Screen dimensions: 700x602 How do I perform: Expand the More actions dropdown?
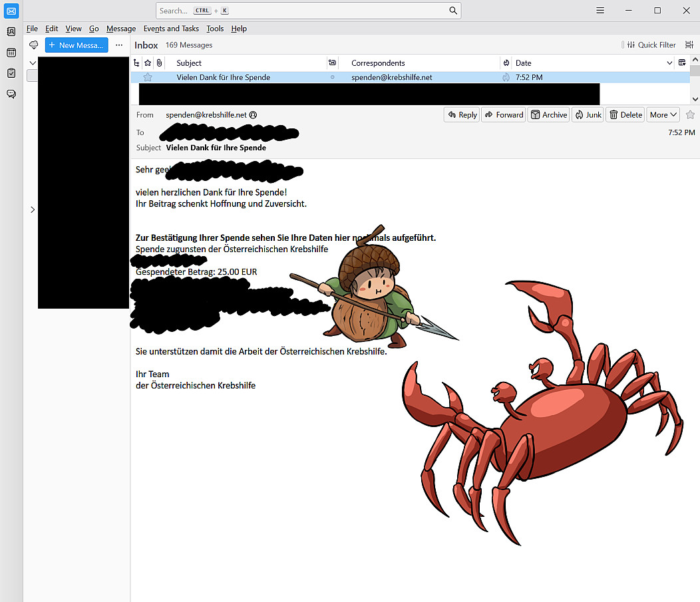point(663,114)
